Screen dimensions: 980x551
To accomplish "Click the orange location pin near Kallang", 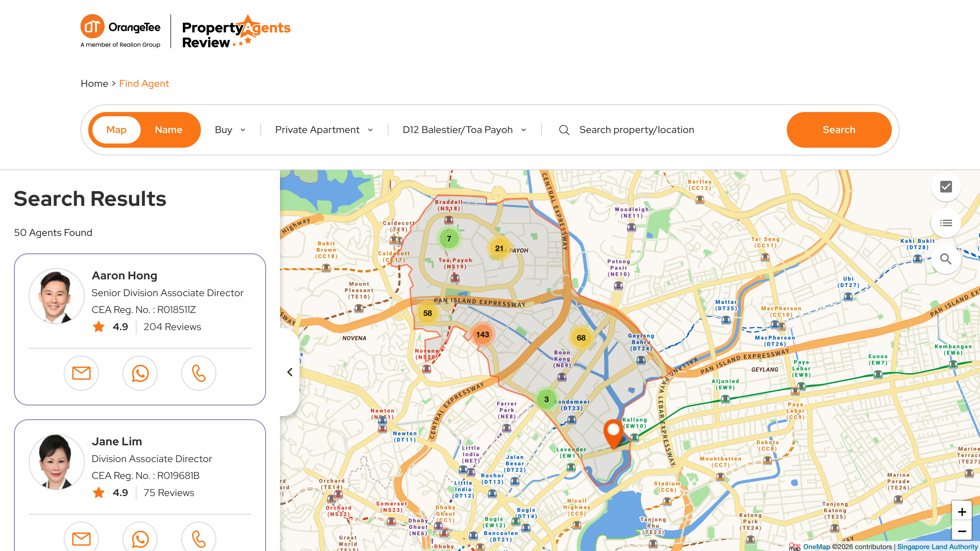I will pyautogui.click(x=613, y=434).
